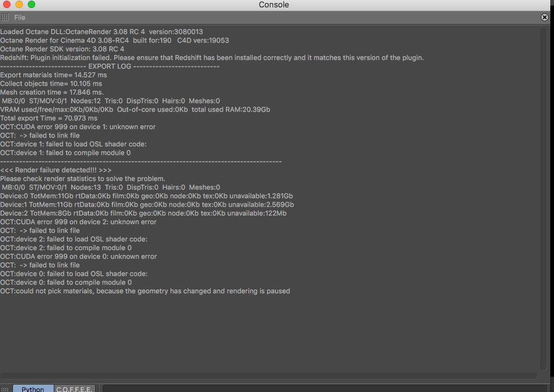Open the File menu
This screenshot has width=554, height=392.
coord(20,18)
